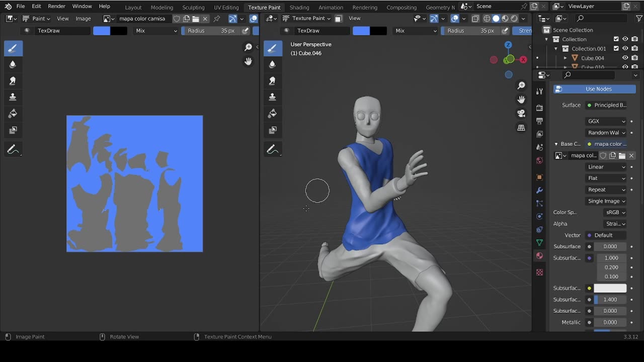Open the File menu
Viewport: 644px width, 362px height.
[x=21, y=6]
